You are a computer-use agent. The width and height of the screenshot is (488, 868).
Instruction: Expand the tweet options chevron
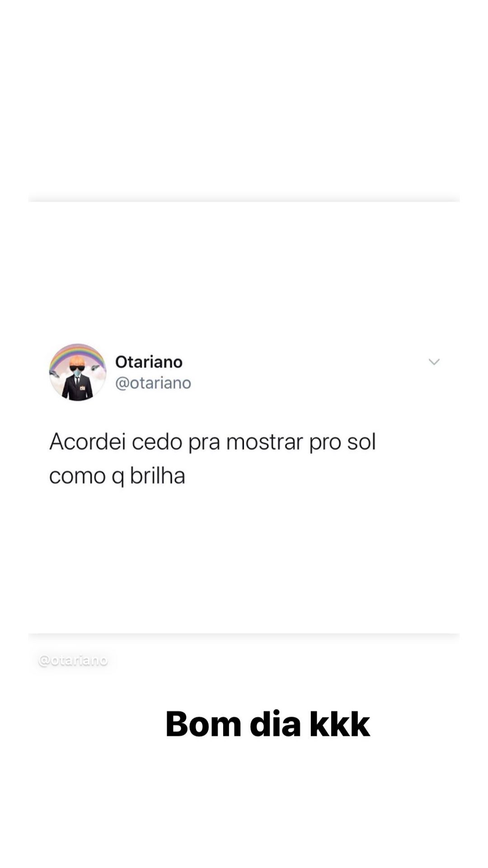[434, 362]
